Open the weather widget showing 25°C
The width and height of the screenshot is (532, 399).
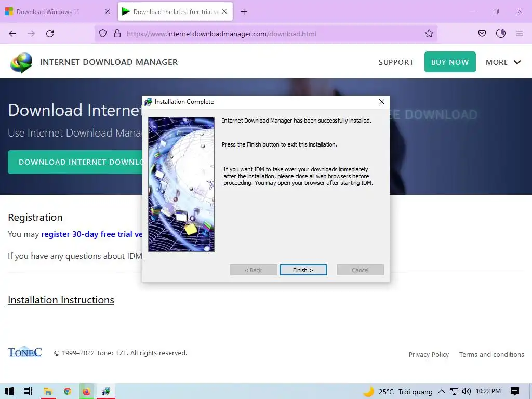(397, 392)
